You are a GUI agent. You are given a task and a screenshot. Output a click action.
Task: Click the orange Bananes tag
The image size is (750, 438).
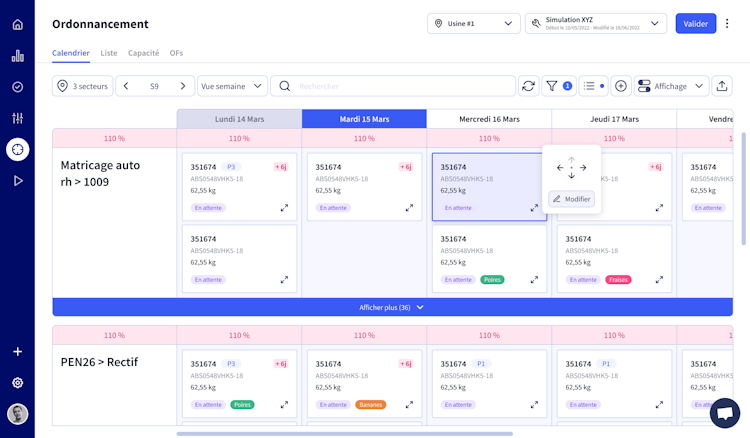point(371,405)
